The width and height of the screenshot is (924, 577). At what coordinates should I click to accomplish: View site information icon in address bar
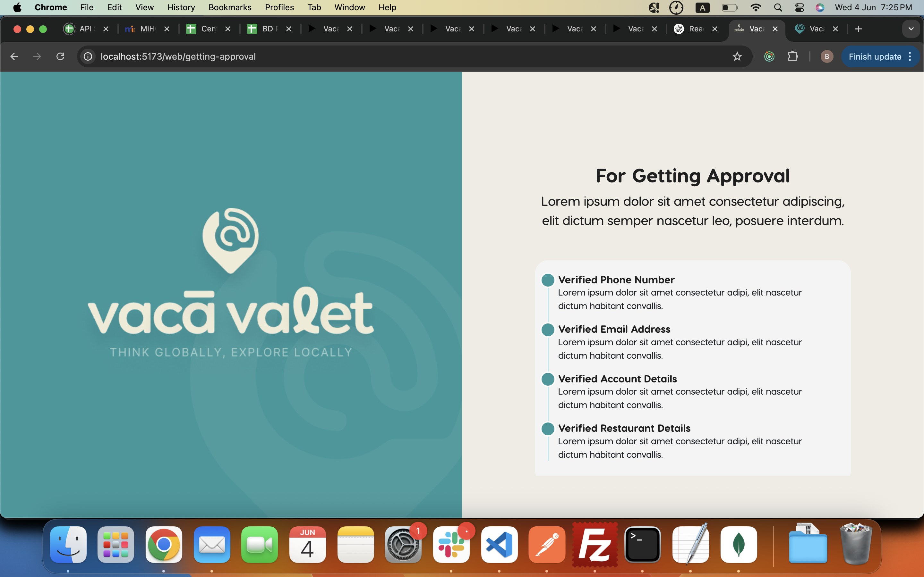(x=88, y=56)
